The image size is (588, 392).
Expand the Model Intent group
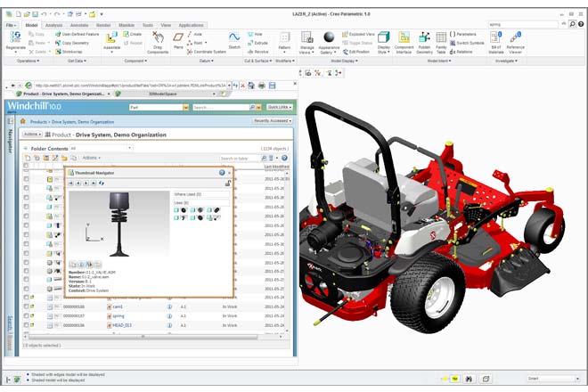point(438,61)
